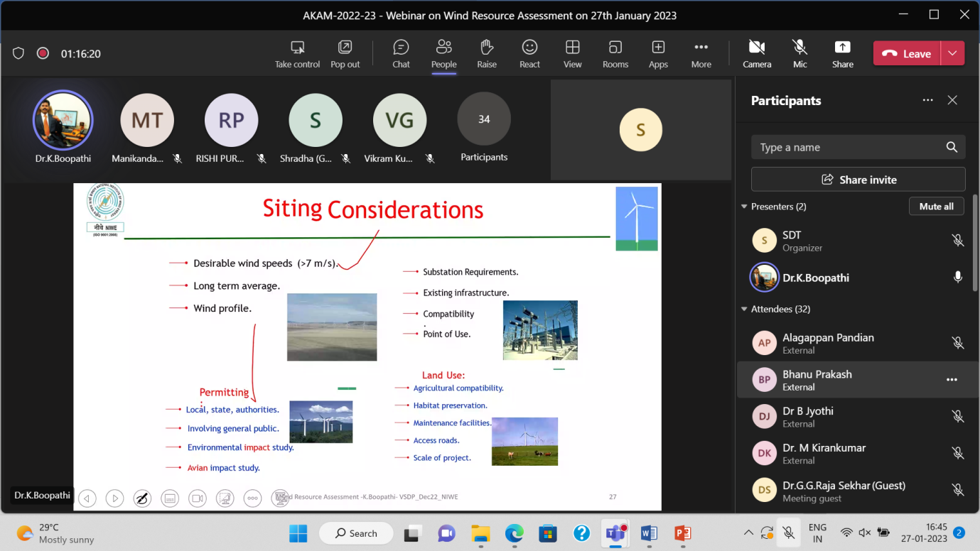This screenshot has width=980, height=551.
Task: Collapse the Attendees section
Action: 745,309
